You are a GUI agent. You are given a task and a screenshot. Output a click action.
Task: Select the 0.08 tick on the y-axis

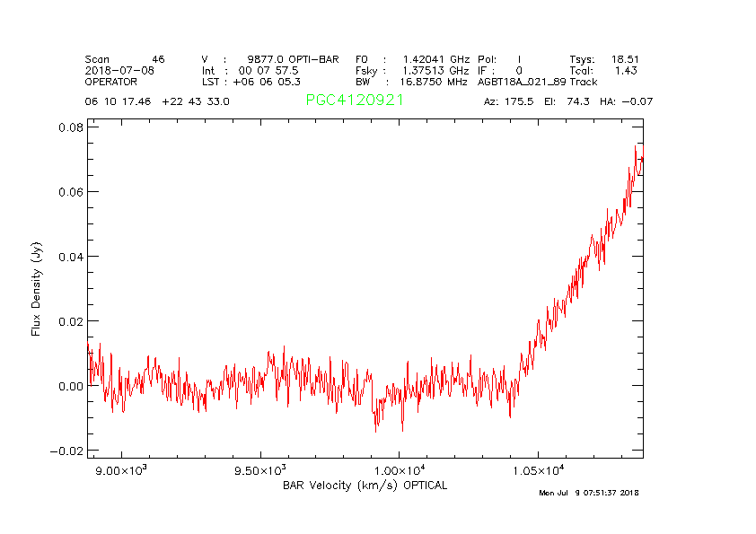coord(71,127)
